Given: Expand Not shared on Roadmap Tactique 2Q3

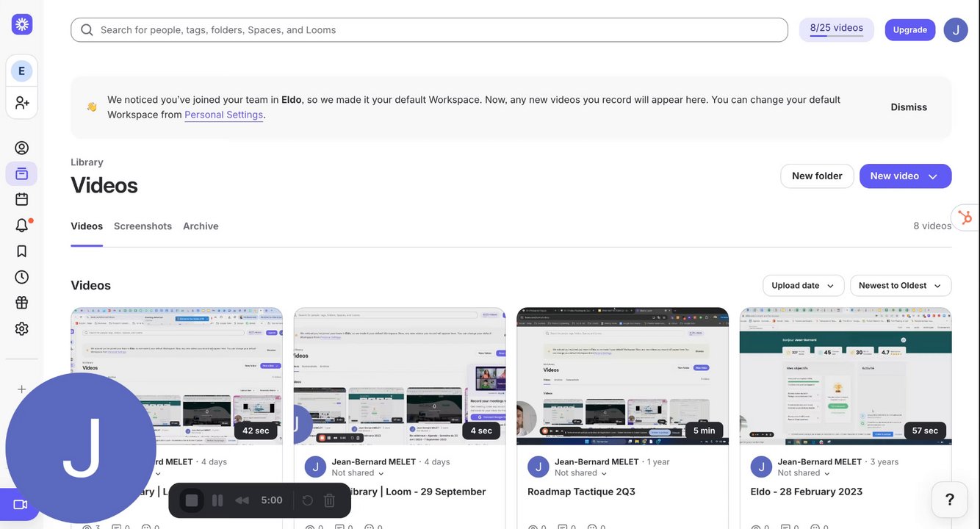Looking at the screenshot, I should pos(581,473).
